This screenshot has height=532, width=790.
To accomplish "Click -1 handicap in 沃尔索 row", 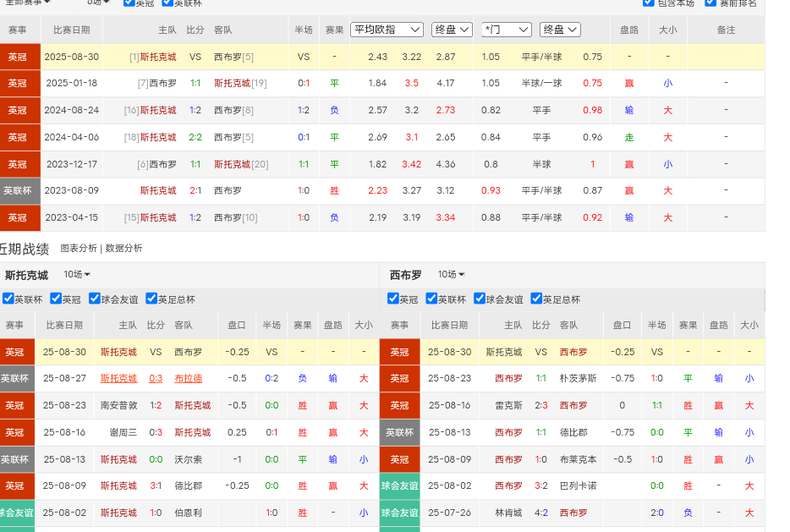I will 237,459.
